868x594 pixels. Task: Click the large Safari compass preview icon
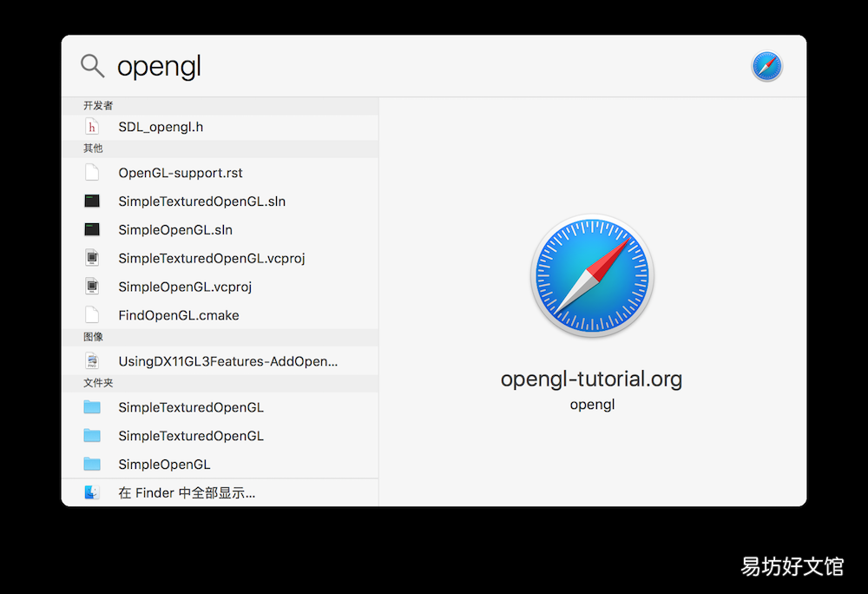click(x=592, y=275)
